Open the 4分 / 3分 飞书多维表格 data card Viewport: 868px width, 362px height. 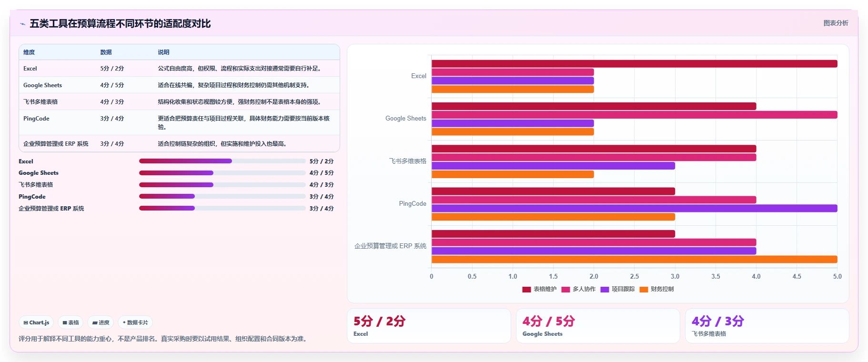[x=767, y=326]
